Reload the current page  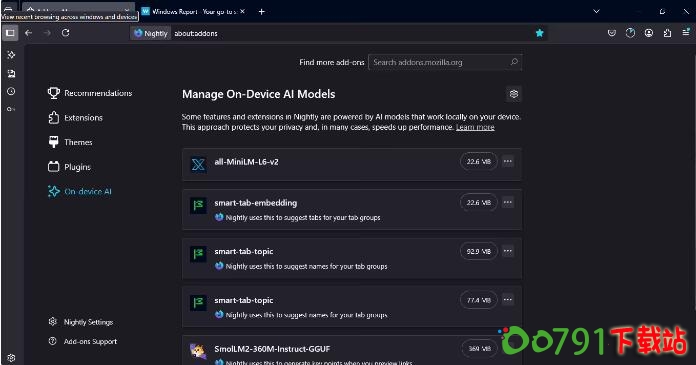pos(65,33)
